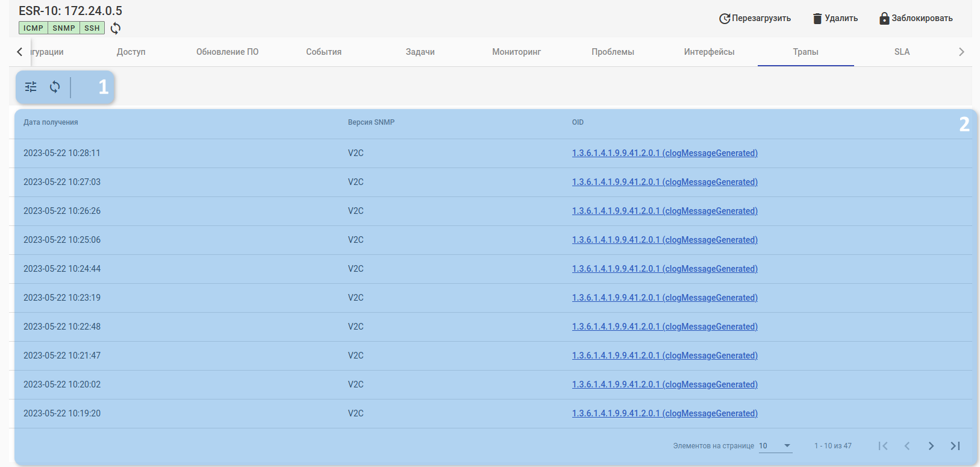
Task: Switch to the Мониторинг tab
Action: point(517,52)
